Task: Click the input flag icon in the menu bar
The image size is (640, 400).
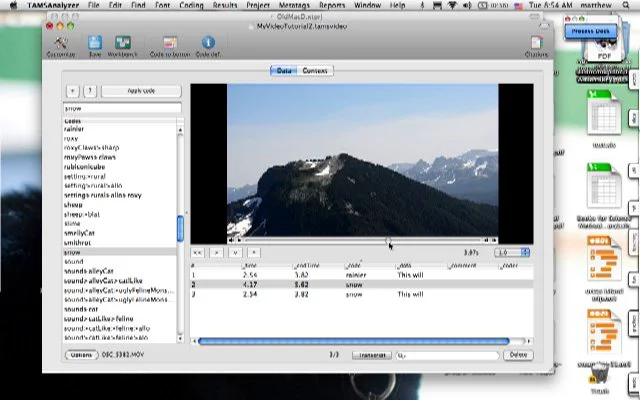Action: pos(518,5)
